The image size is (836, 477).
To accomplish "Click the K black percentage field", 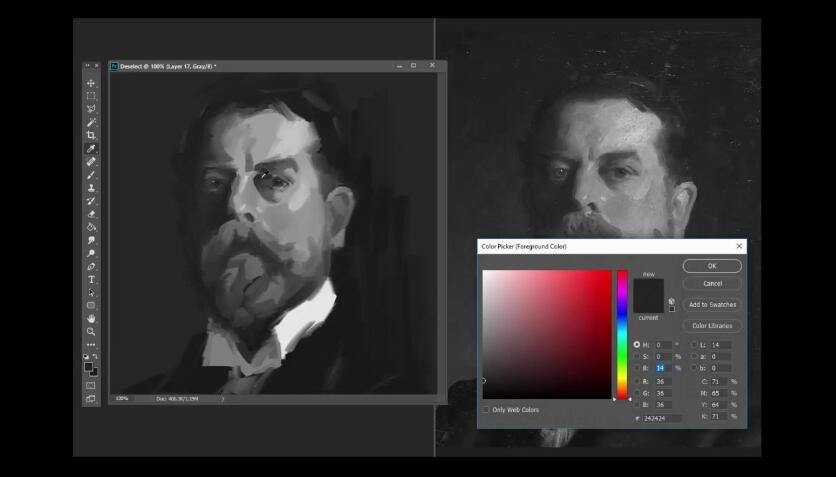I will coord(720,416).
